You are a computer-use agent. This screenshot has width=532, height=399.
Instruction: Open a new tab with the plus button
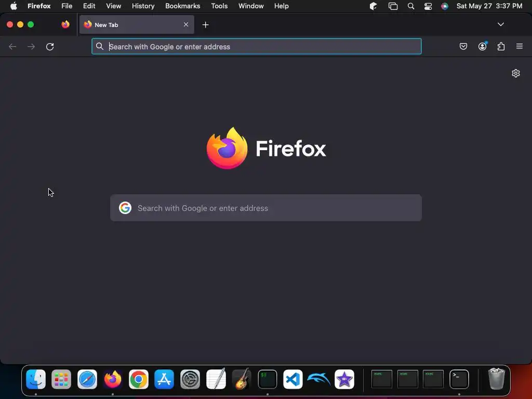click(x=205, y=25)
